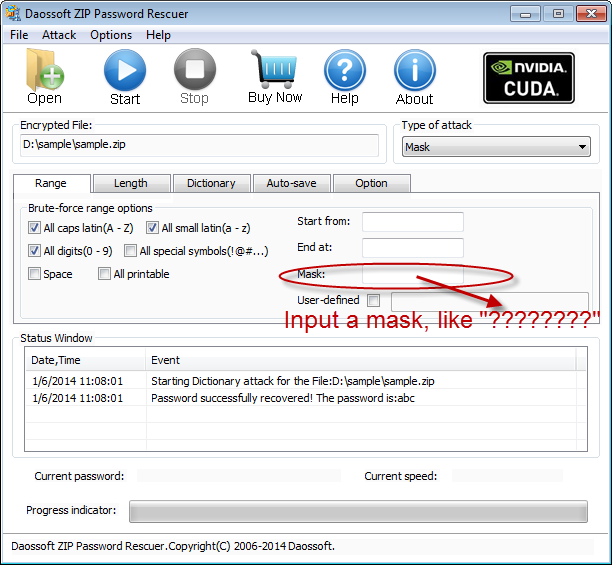
Task: Click the NVIDIA CUDA logo
Action: [528, 78]
